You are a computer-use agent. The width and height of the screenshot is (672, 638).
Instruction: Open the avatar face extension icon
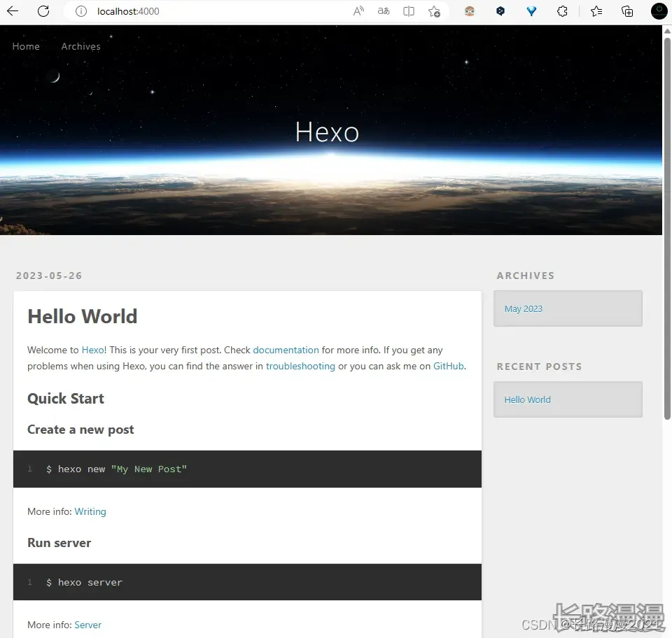click(470, 11)
